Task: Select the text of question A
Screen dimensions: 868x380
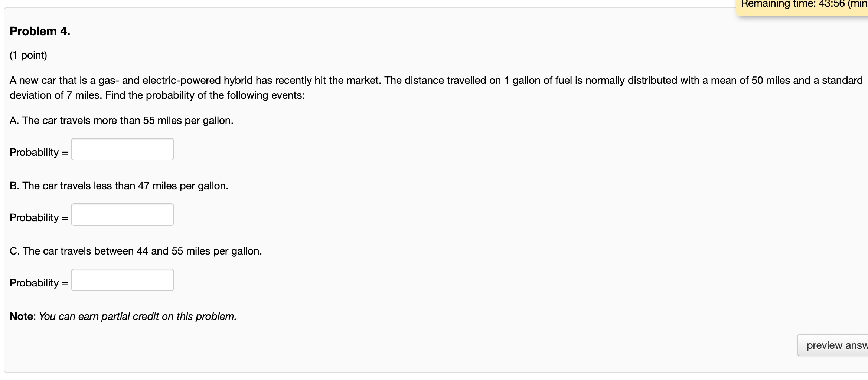Action: tap(121, 120)
